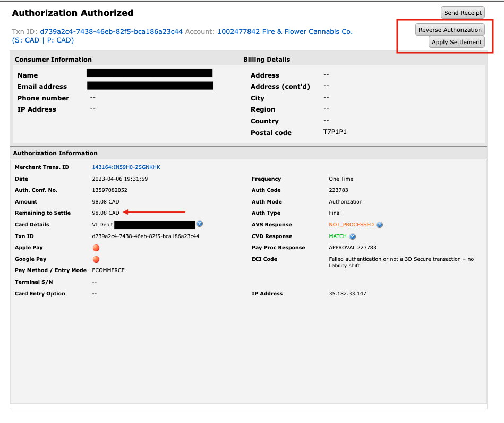The width and height of the screenshot is (504, 423).
Task: Open the Fire & Flower Cannabis Co. account link
Action: tap(285, 32)
